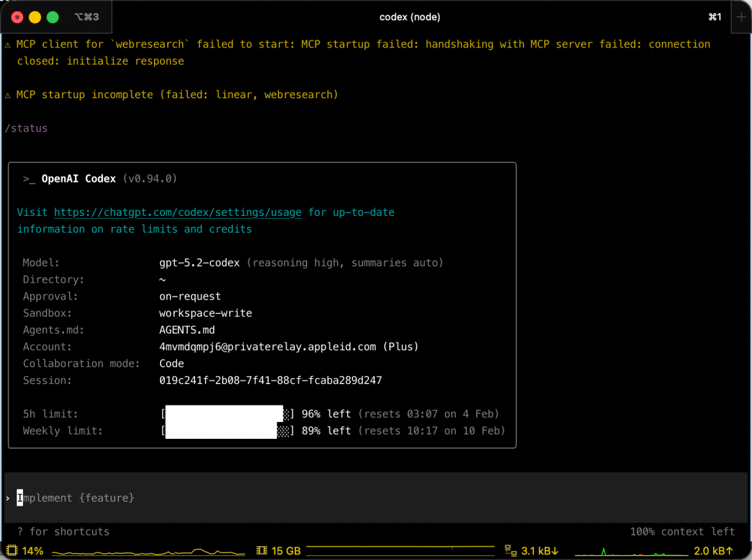Viewport: 752px width, 560px height.
Task: Click the warning icon beside MCP startup incomplete
Action: 8,95
